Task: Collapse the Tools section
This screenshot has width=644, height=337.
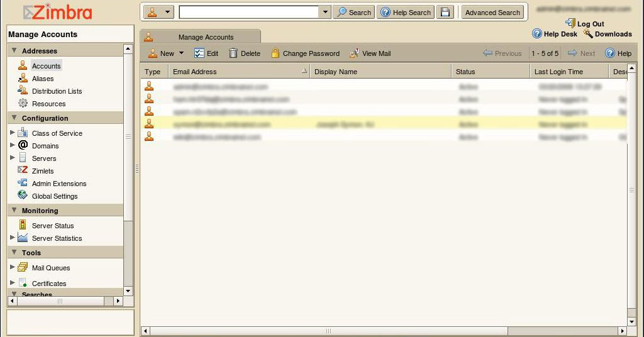Action: (14, 253)
